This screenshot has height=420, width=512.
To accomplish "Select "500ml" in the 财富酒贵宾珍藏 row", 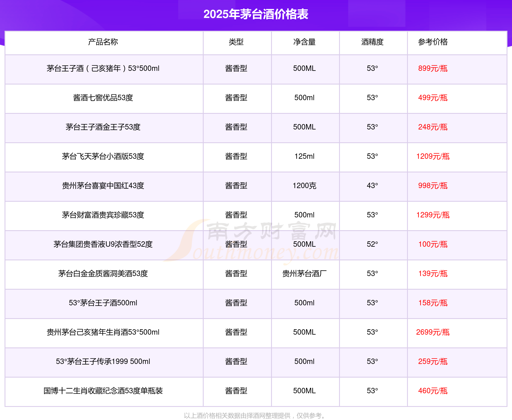I will tap(304, 215).
